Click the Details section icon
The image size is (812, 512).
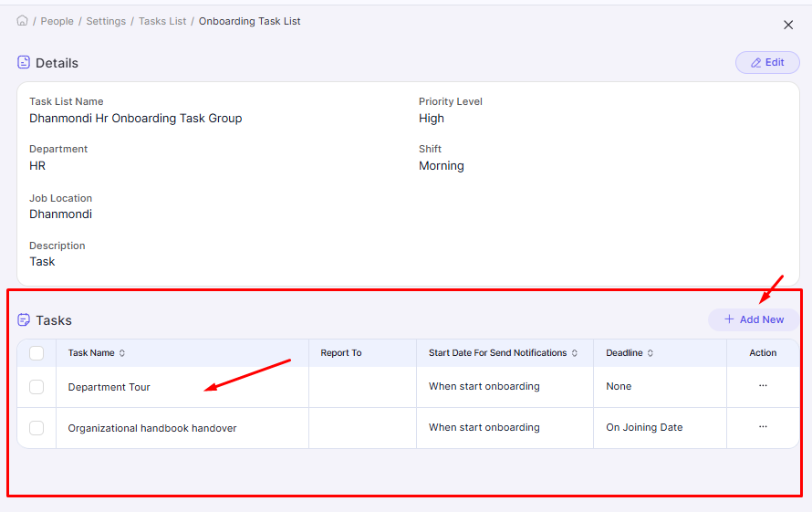(24, 63)
